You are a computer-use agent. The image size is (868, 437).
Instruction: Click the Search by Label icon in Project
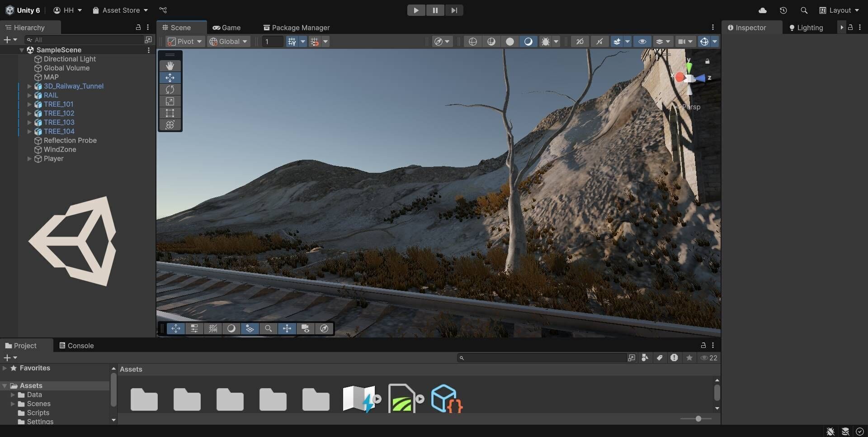pos(660,358)
